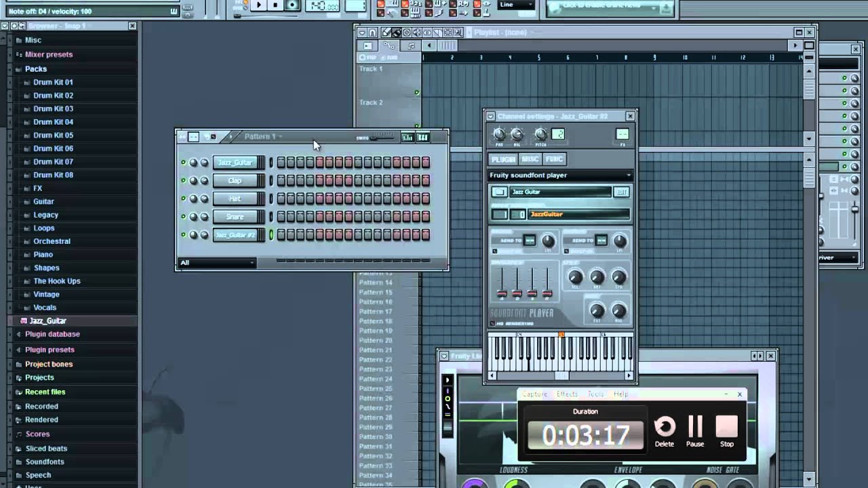Select the paint brush tool in Playlist
The image size is (868, 488).
[397, 33]
